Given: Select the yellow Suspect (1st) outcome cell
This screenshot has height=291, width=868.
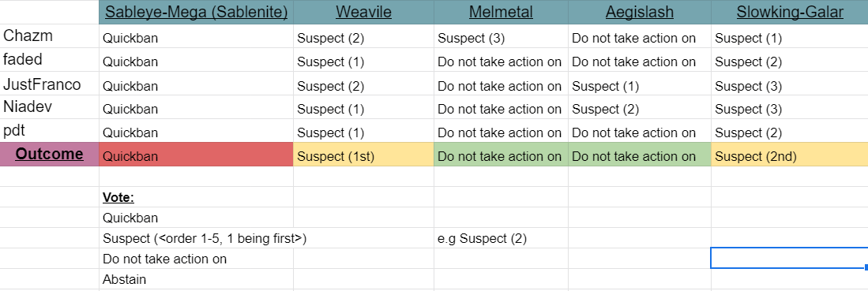Looking at the screenshot, I should point(363,155).
